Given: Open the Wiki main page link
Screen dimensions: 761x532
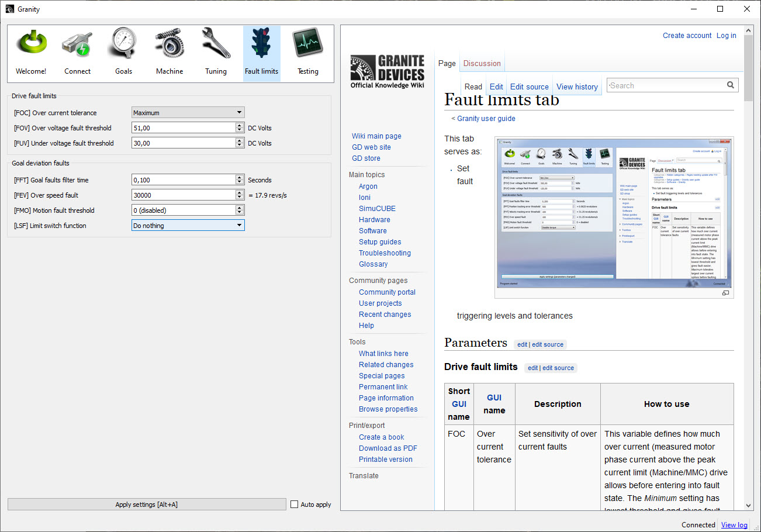Looking at the screenshot, I should [376, 136].
